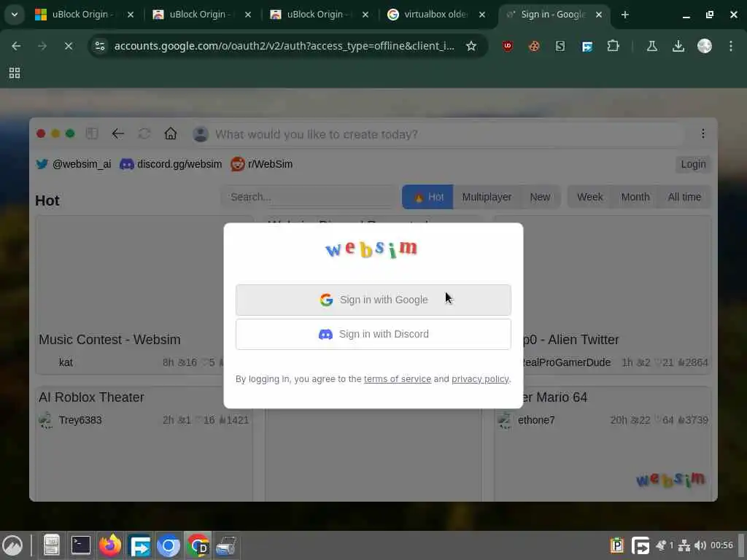
Task: Click websim reload icon
Action: point(144,134)
